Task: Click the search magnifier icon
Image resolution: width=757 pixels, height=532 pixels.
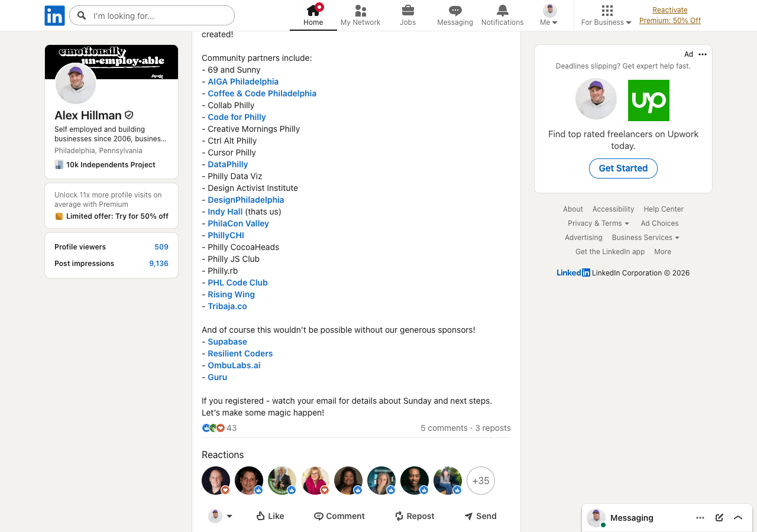Action: pos(82,15)
